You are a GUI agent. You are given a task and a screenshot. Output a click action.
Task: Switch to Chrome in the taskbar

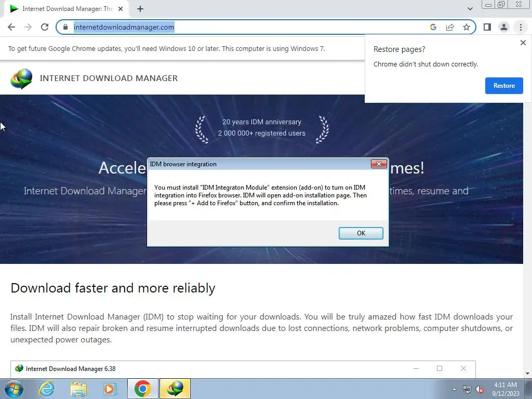click(x=142, y=389)
